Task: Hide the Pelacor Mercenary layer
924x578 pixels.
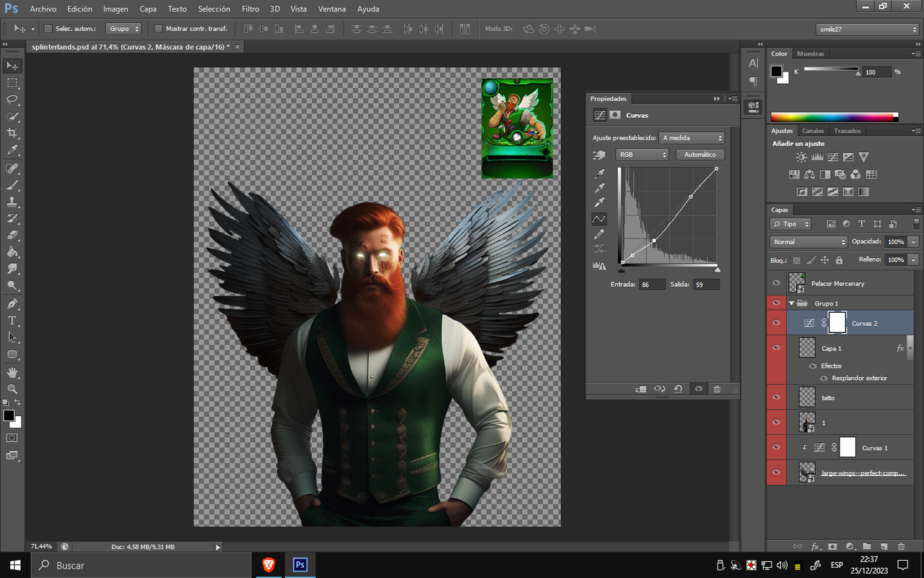Action: pos(777,283)
